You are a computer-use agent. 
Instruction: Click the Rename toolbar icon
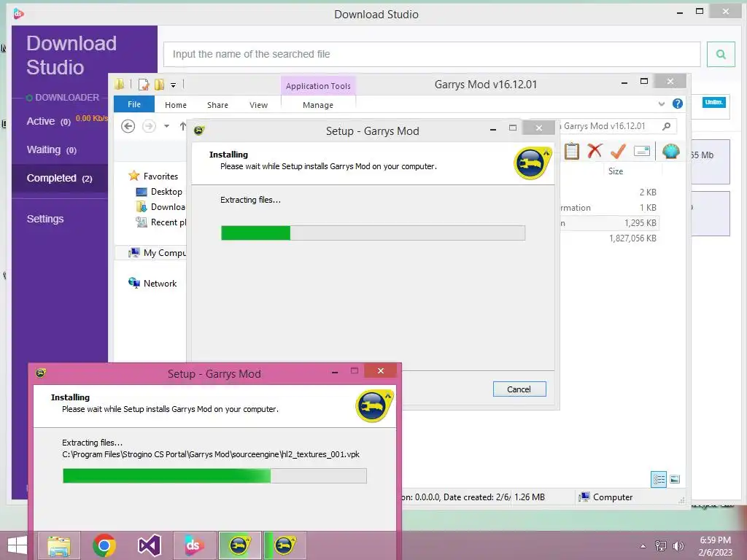[x=642, y=151]
